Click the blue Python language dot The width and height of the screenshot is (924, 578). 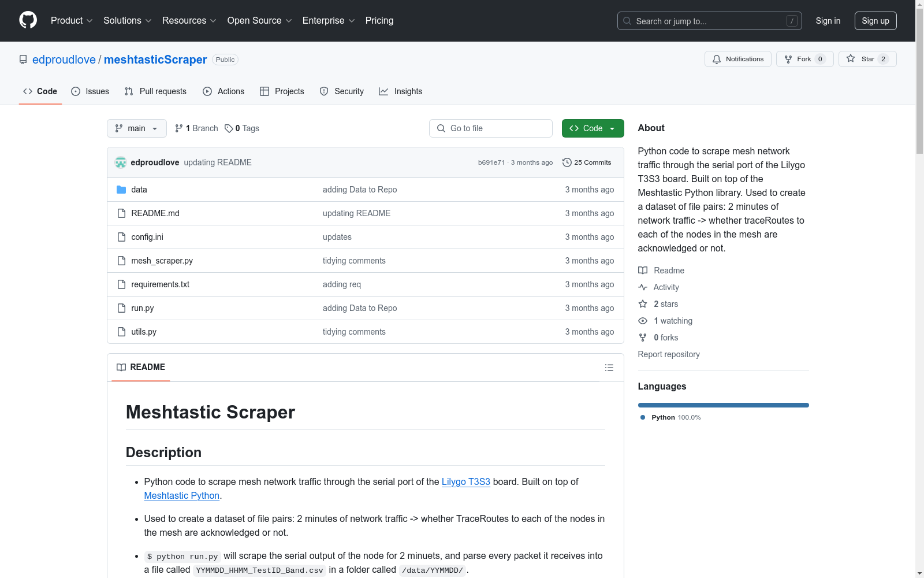643,417
